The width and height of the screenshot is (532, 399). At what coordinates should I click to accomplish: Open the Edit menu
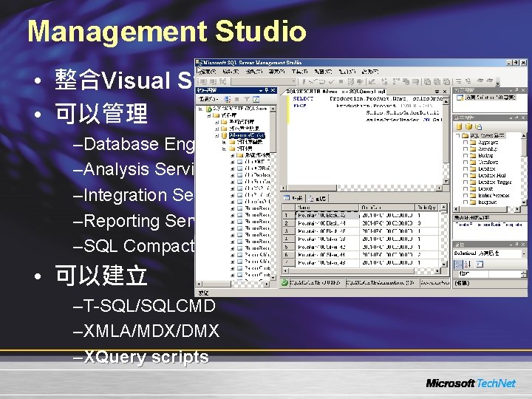point(231,72)
